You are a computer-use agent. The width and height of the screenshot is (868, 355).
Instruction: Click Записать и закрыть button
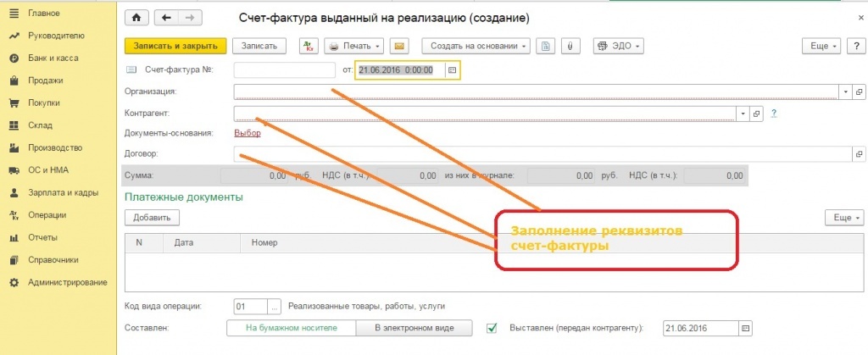[175, 46]
